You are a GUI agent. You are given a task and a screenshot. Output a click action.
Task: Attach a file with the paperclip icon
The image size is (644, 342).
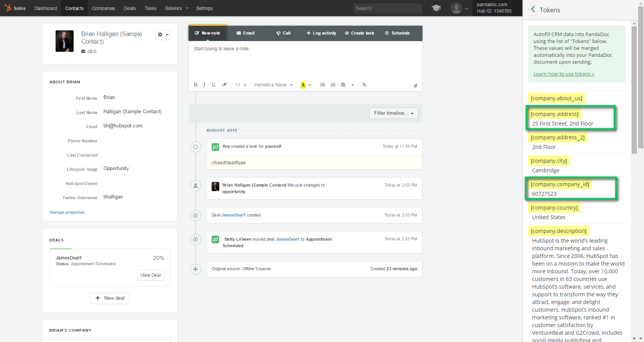pos(415,86)
